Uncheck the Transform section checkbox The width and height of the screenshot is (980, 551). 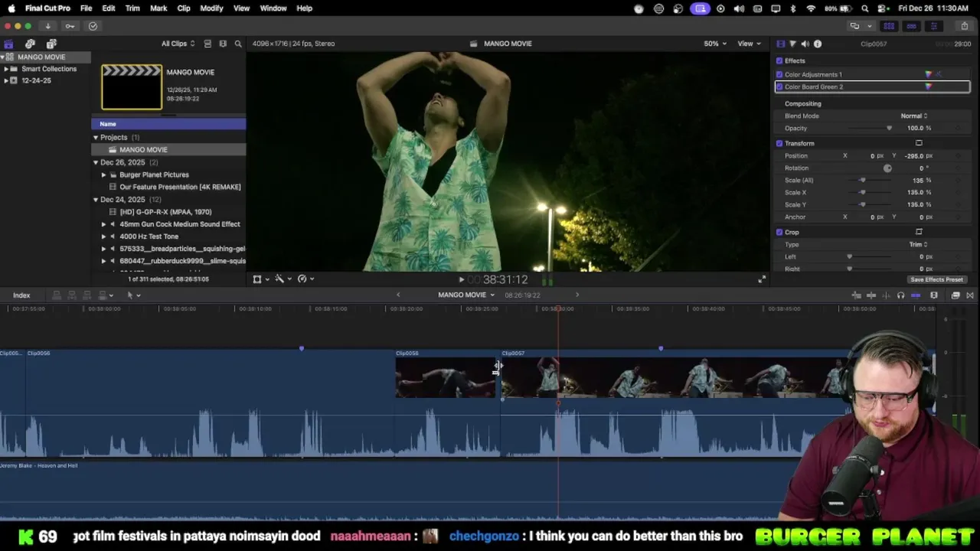coord(779,143)
